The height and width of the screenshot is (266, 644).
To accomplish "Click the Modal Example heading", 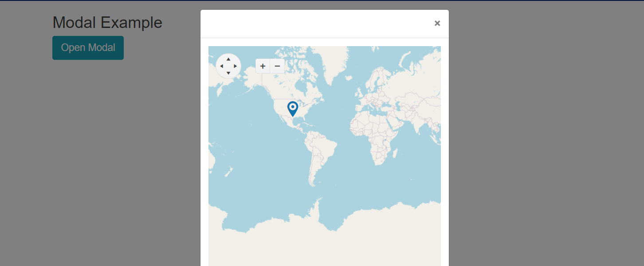I will click(x=107, y=22).
